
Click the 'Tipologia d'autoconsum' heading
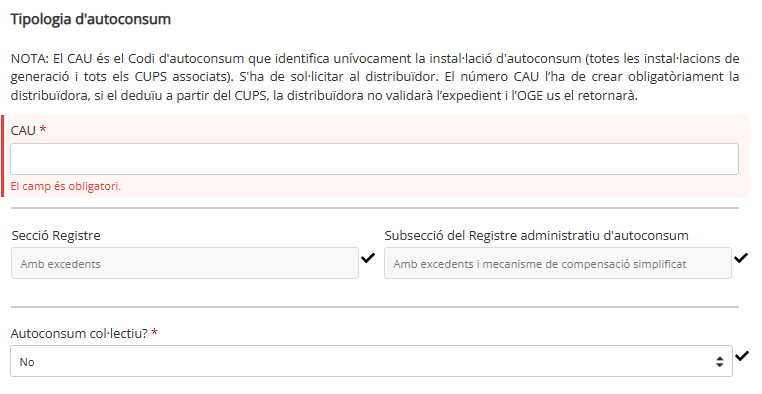pyautogui.click(x=90, y=19)
